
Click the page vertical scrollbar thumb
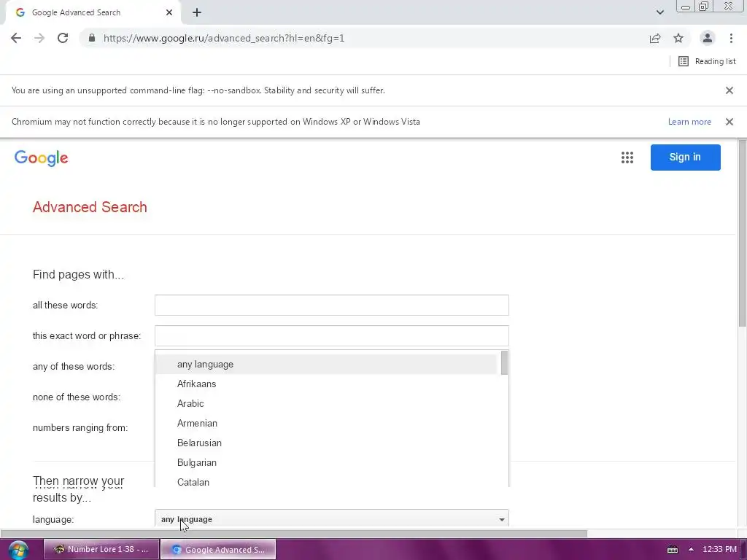pos(742,233)
